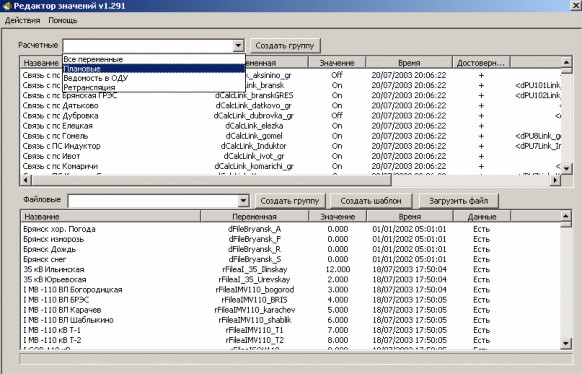Collapse the Расчетные combo box arrow
Screen dimensions: 582x374
(x=238, y=46)
